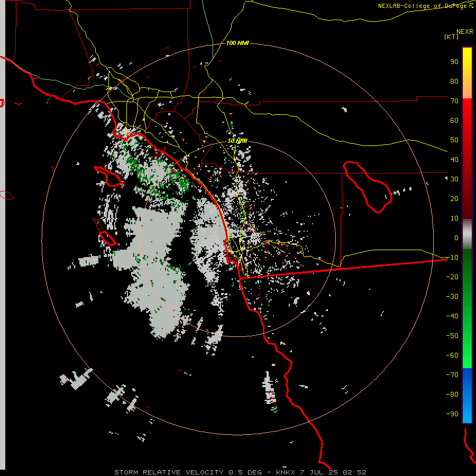
Task: Click the -90 value on velocity scale
Action: [452, 414]
